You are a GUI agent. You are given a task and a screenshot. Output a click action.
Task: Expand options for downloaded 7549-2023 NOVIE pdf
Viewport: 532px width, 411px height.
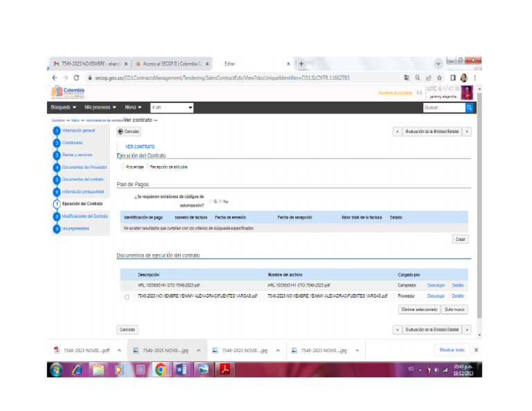tap(119, 350)
